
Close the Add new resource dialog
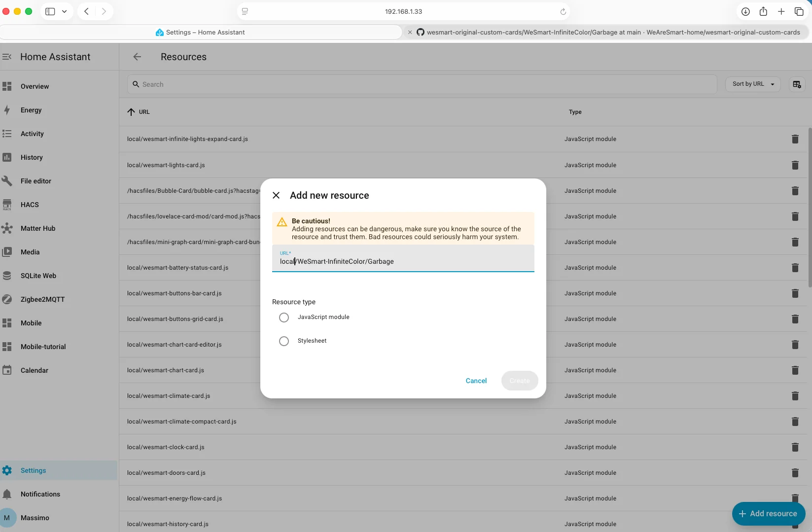pyautogui.click(x=276, y=195)
